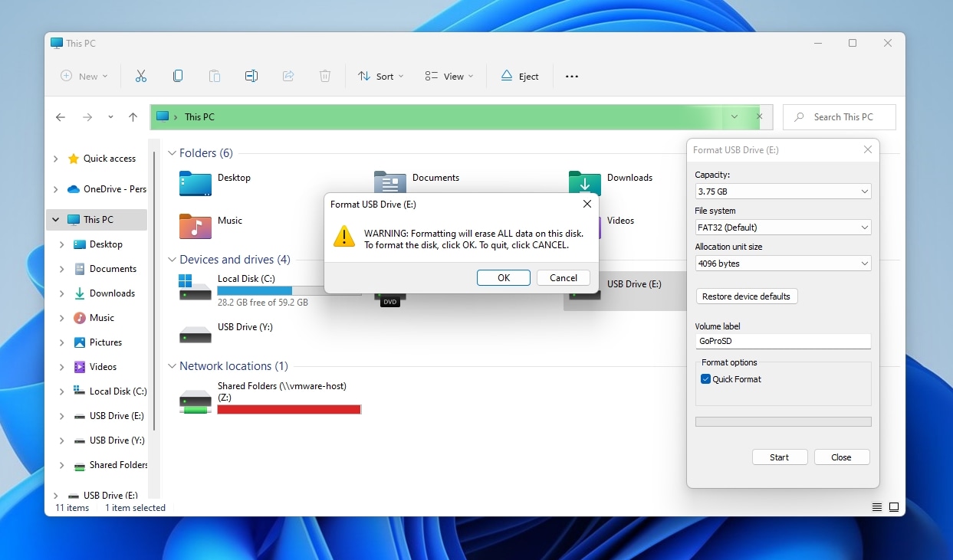Click the Cut icon in the toolbar
The width and height of the screenshot is (953, 560).
click(x=140, y=76)
